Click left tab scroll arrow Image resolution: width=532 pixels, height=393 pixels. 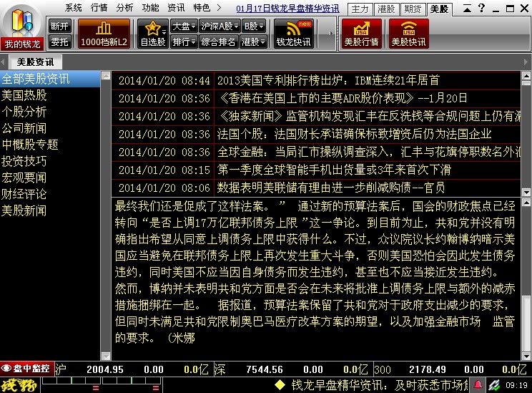tap(3, 62)
